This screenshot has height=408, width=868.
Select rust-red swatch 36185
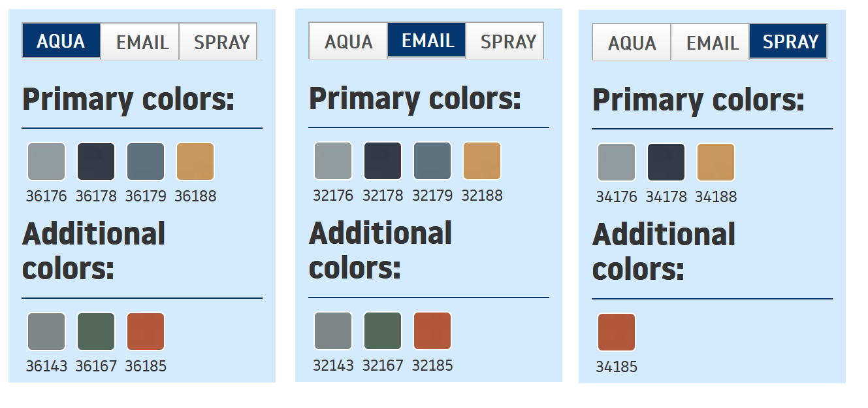click(x=146, y=331)
